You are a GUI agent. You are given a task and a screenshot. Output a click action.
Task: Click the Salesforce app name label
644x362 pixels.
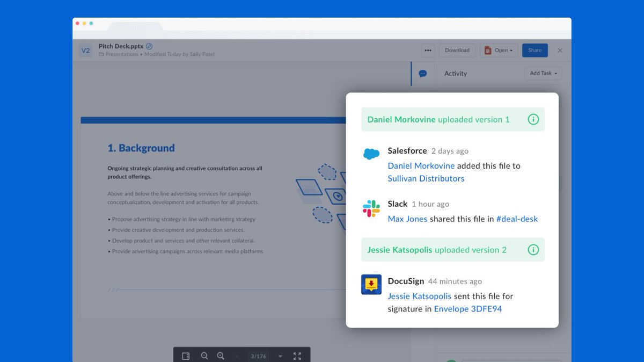point(407,151)
